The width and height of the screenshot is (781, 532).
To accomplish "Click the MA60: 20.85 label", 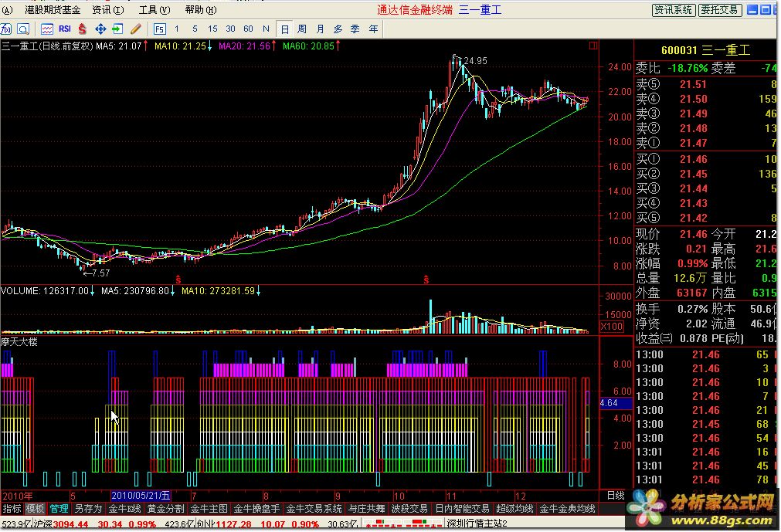I will pyautogui.click(x=308, y=46).
